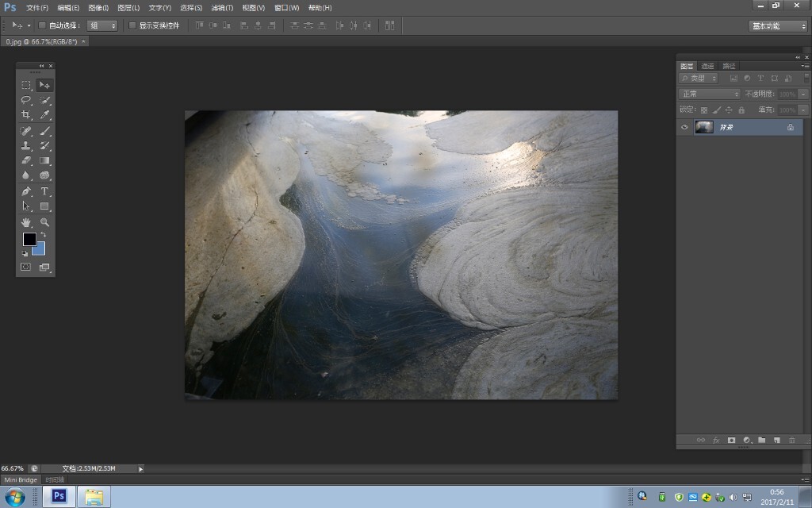Toggle the type layer filter icon

[760, 79]
